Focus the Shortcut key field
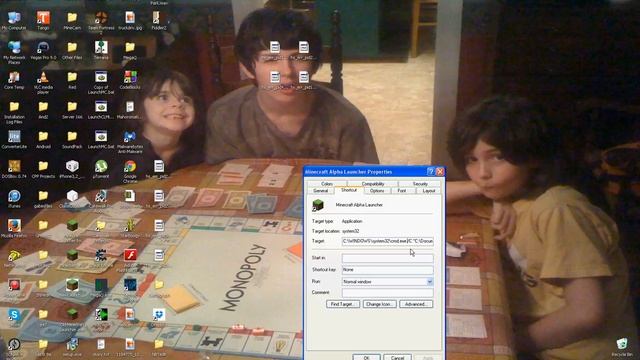This screenshot has width=640, height=360. pyautogui.click(x=387, y=270)
